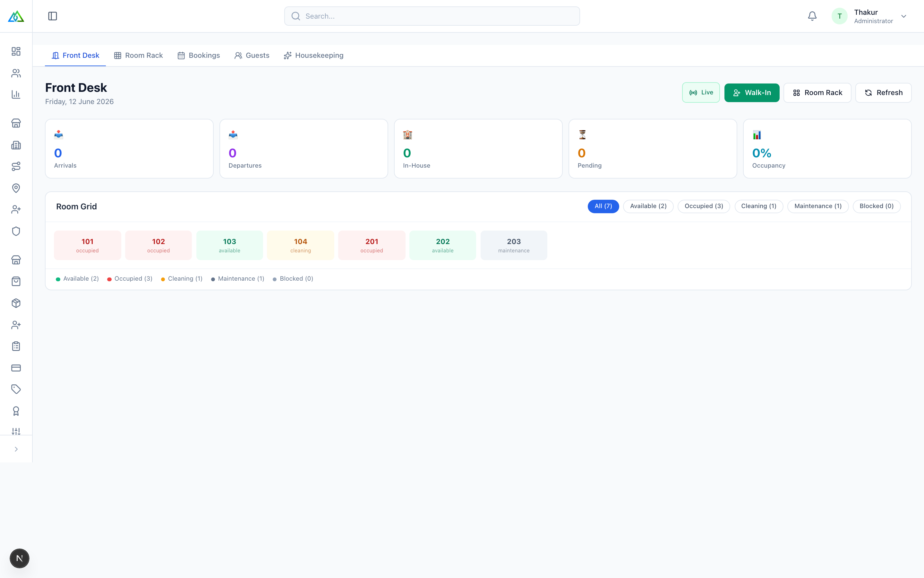Filter rooms by Maintenance (1)
Screen dimensions: 924x578
(817, 206)
